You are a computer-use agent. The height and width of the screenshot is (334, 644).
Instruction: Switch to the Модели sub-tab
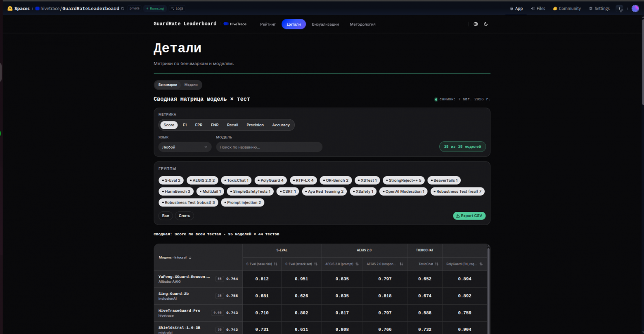191,85
